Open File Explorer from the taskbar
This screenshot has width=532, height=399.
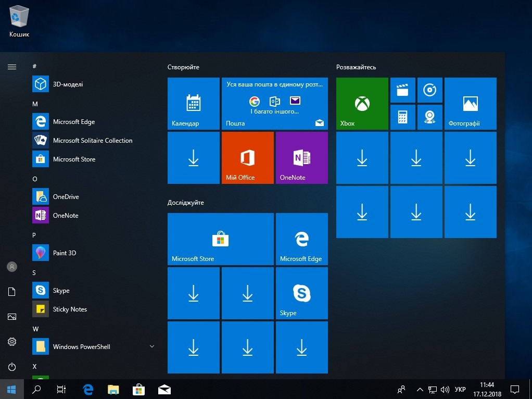point(113,390)
